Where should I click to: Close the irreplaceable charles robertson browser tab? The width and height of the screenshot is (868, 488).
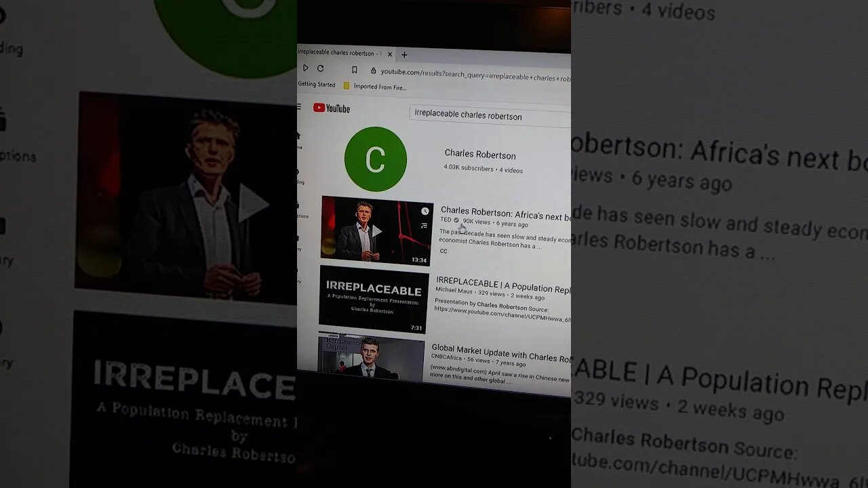pyautogui.click(x=390, y=54)
